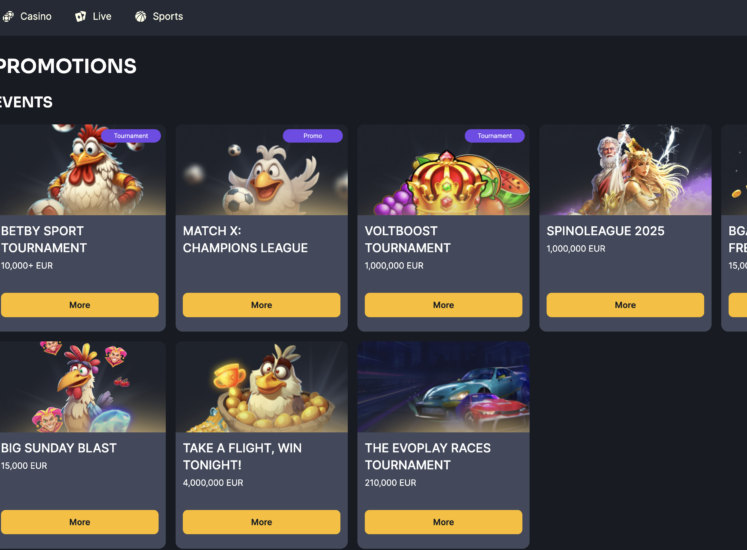747x550 pixels.
Task: Open the Voltboost crown and fruits image
Action: click(x=444, y=170)
